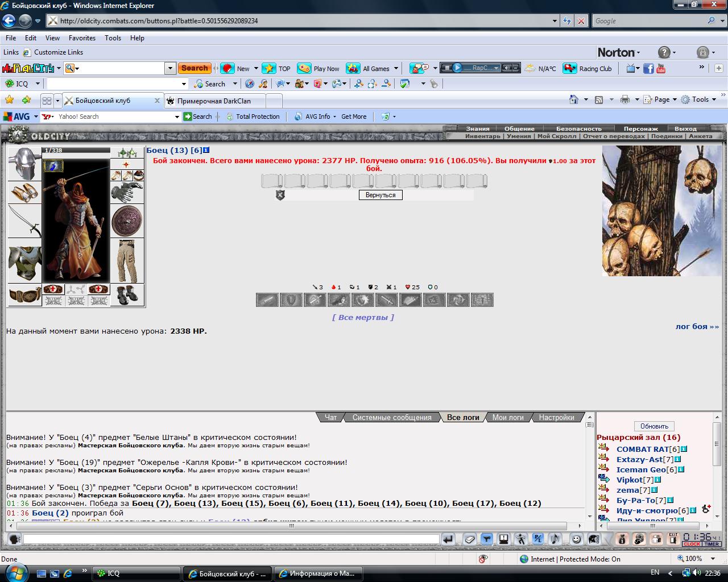Image resolution: width=728 pixels, height=582 pixels.
Task: Switch to the Примерочная DarkClan tab
Action: (214, 101)
